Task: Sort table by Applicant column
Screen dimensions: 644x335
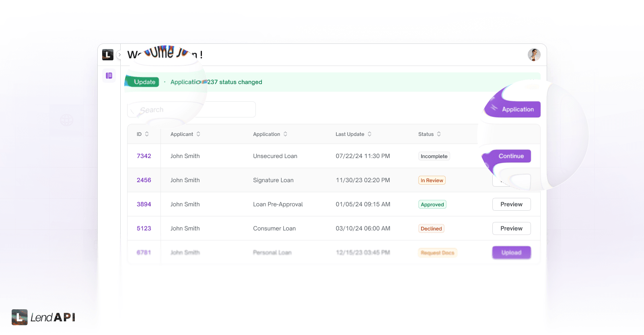Action: point(185,134)
